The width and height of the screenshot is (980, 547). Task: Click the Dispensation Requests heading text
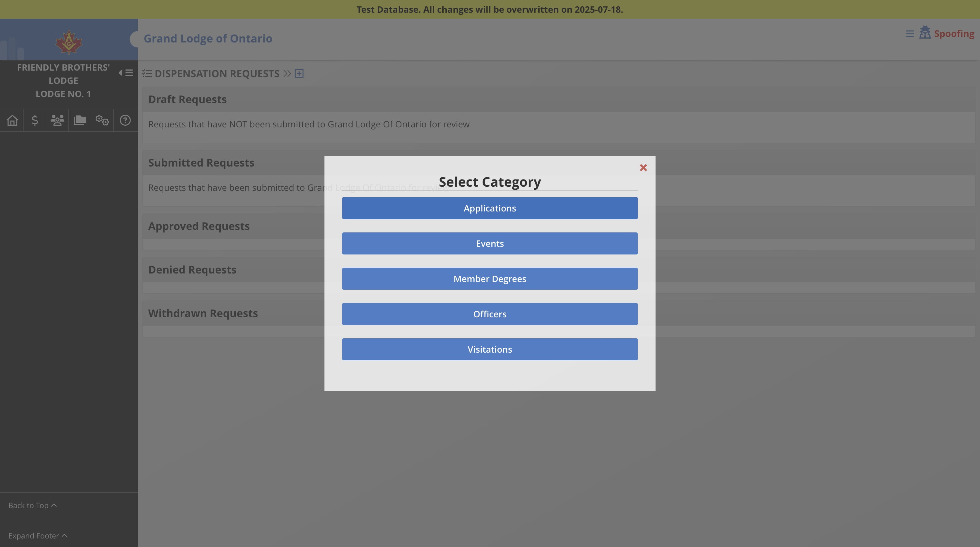tap(217, 73)
